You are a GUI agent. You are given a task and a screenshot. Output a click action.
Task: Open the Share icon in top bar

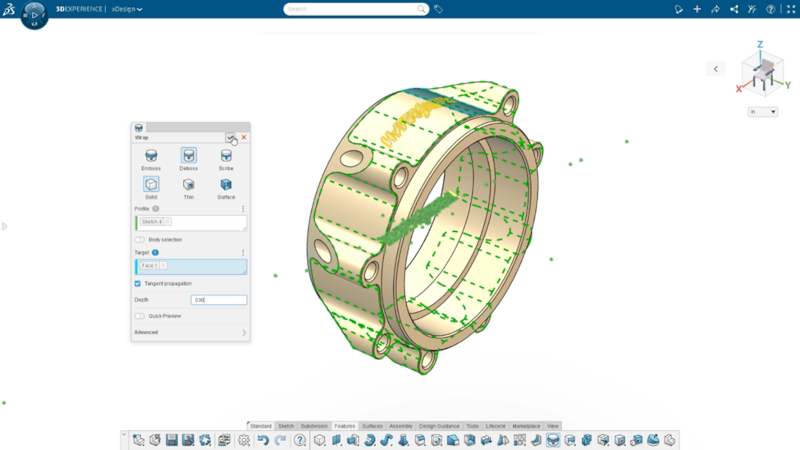[x=734, y=9]
